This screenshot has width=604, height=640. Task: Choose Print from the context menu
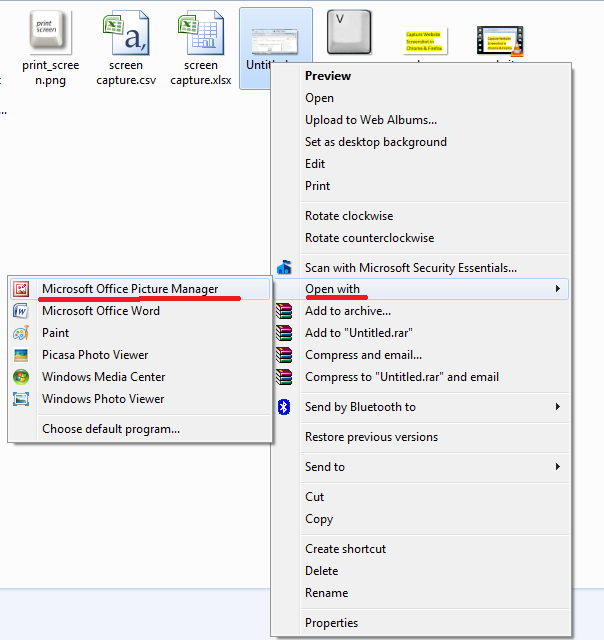click(x=422, y=186)
